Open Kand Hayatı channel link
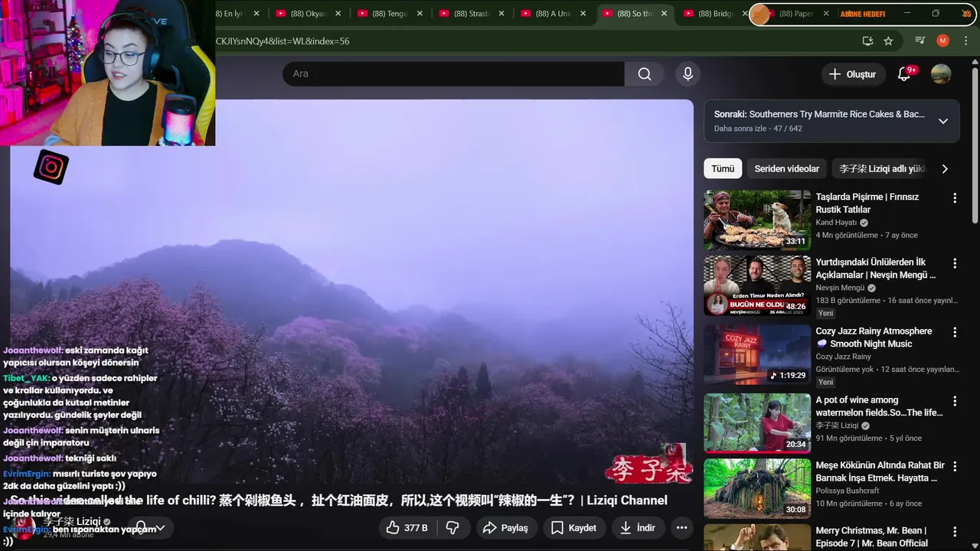The image size is (980, 551). 836,223
